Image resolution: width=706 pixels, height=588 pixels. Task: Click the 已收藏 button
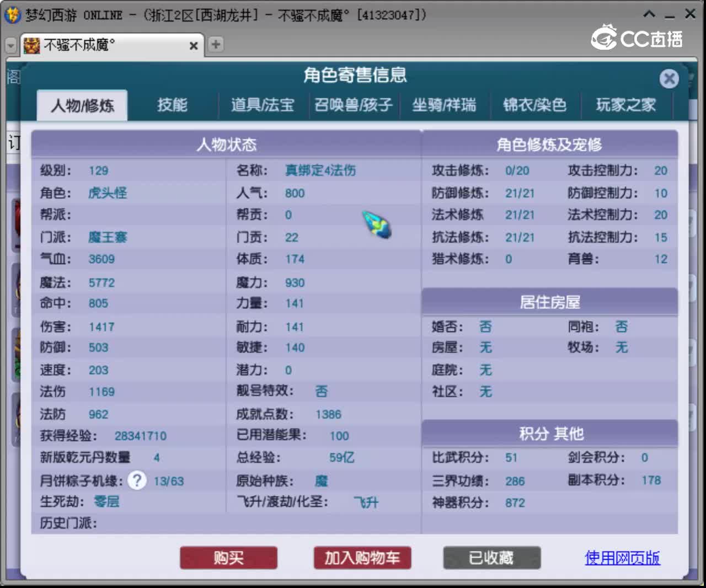[x=491, y=558]
